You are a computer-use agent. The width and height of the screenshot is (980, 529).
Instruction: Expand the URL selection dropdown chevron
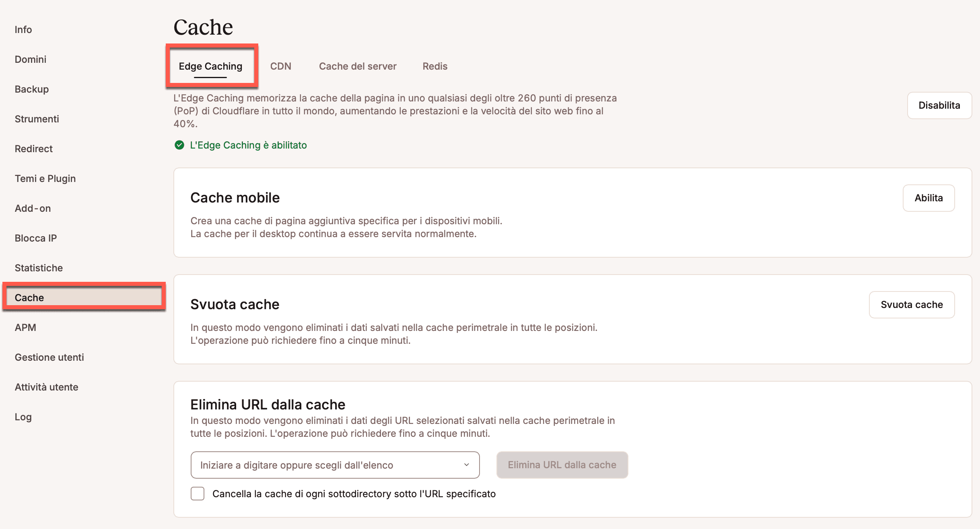pyautogui.click(x=466, y=465)
